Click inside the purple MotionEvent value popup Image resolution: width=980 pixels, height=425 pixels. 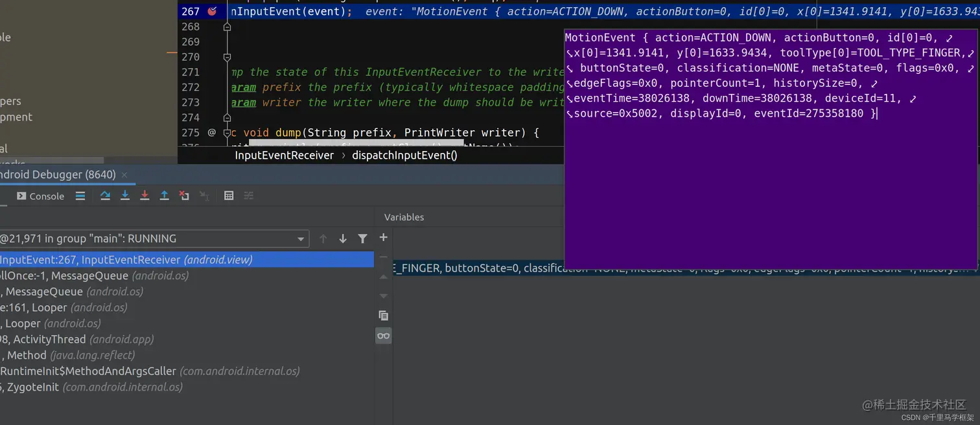click(771, 148)
